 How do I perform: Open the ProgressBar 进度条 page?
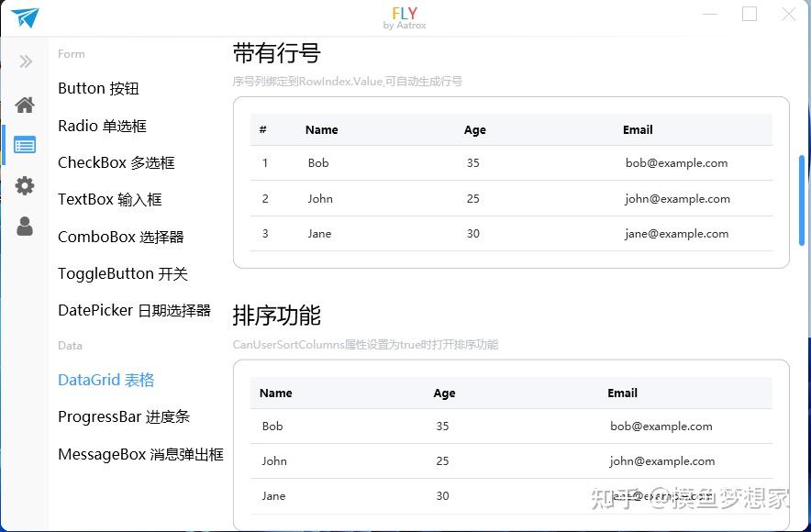click(x=122, y=416)
